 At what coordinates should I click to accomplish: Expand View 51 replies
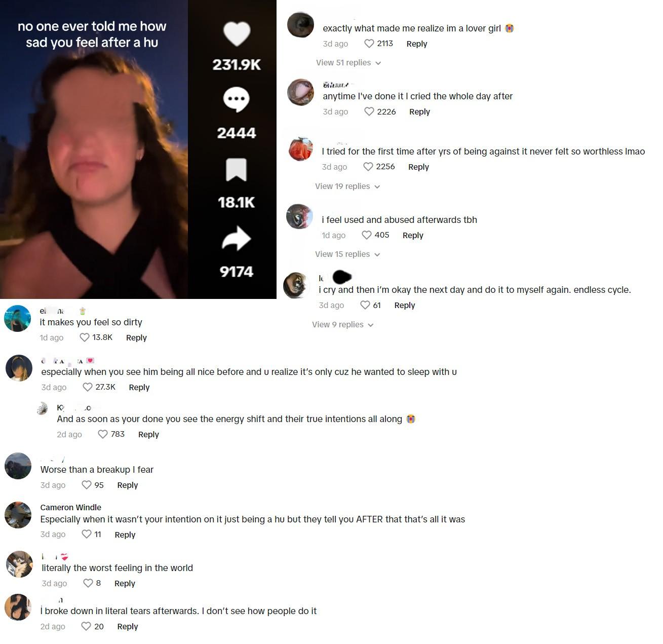click(348, 63)
